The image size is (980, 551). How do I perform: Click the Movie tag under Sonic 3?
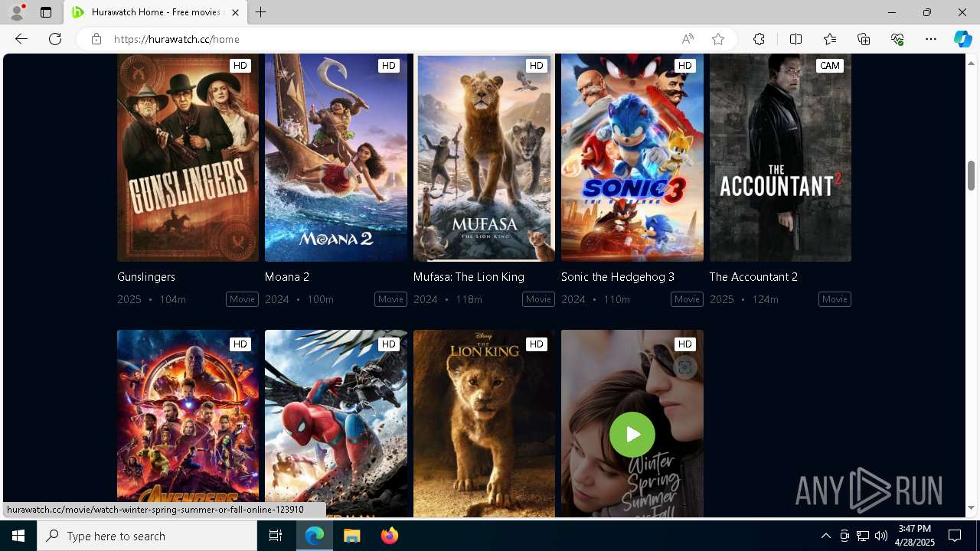[x=687, y=299]
